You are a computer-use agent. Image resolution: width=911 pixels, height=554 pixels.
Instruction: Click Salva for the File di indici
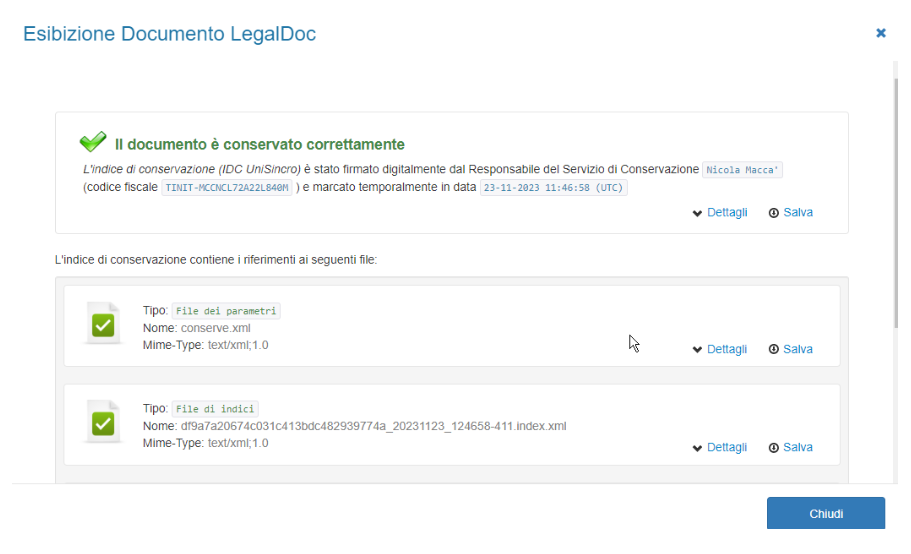point(790,448)
